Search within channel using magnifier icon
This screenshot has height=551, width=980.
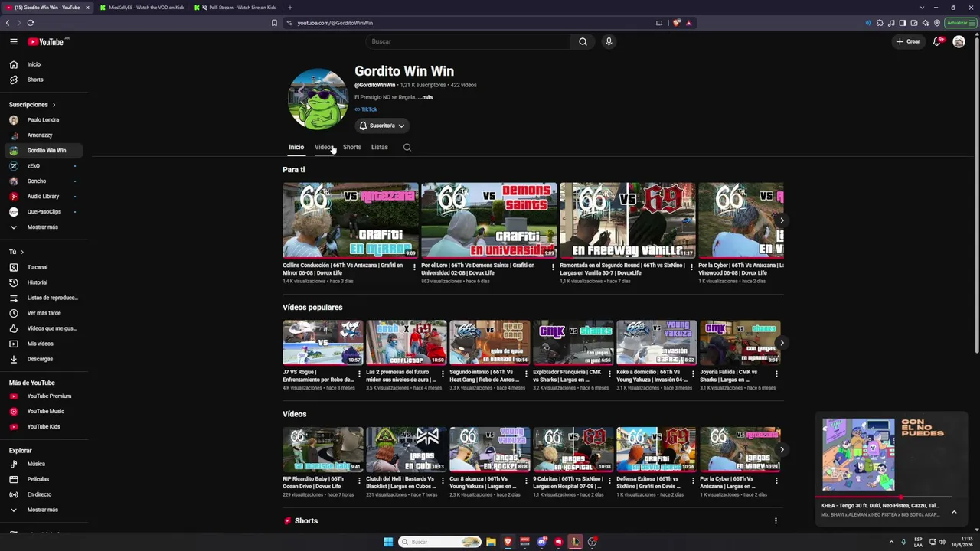(407, 147)
